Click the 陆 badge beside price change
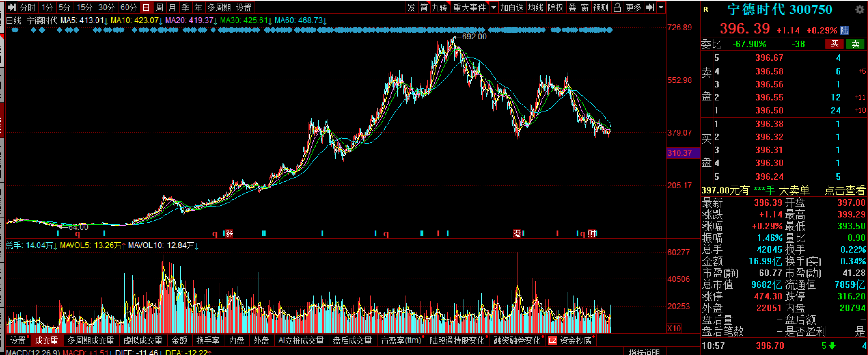This screenshot has width=868, height=355. pos(845,30)
